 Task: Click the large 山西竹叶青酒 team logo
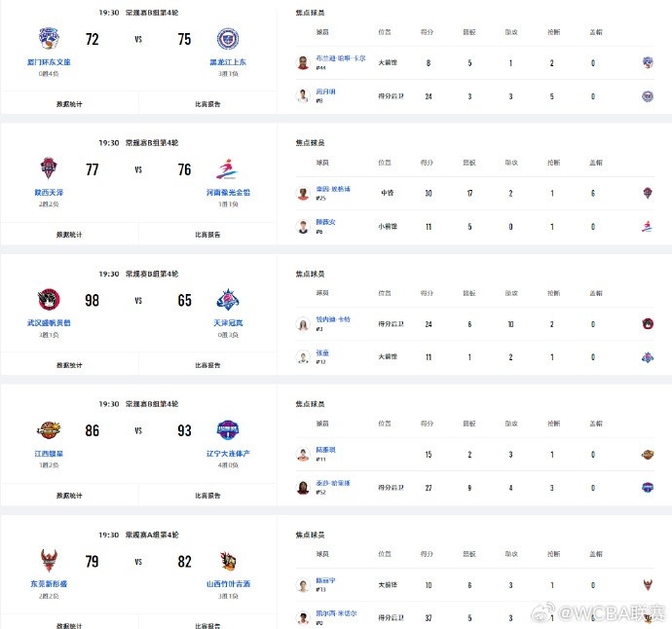[228, 561]
